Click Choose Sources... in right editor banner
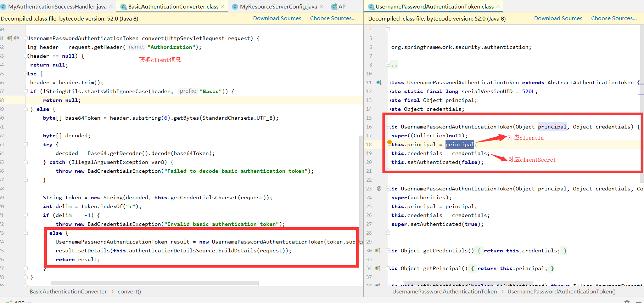 click(x=614, y=18)
